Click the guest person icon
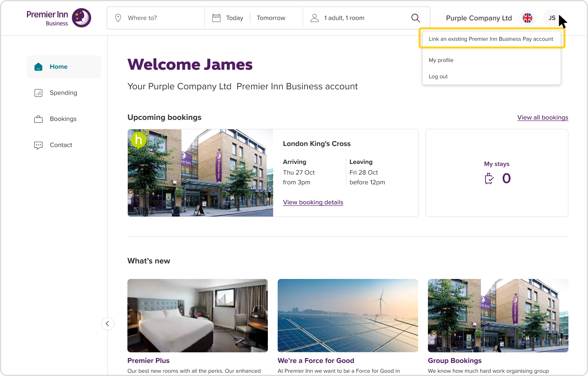The image size is (588, 376). 314,18
